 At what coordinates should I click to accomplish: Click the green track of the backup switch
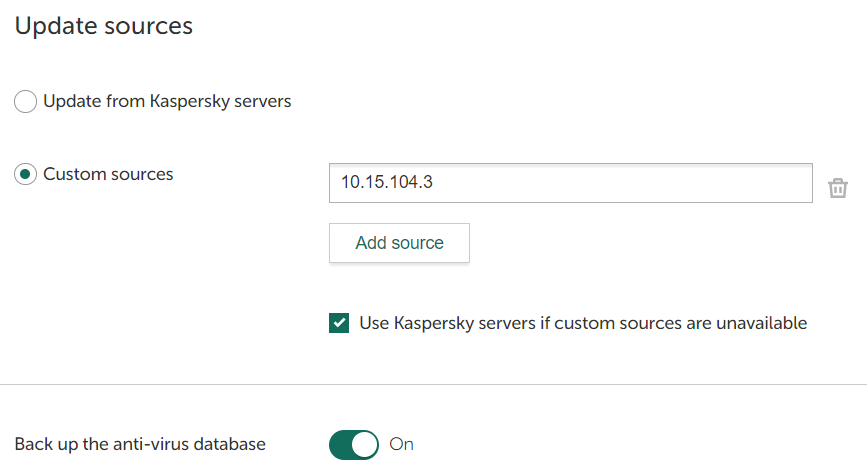341,444
